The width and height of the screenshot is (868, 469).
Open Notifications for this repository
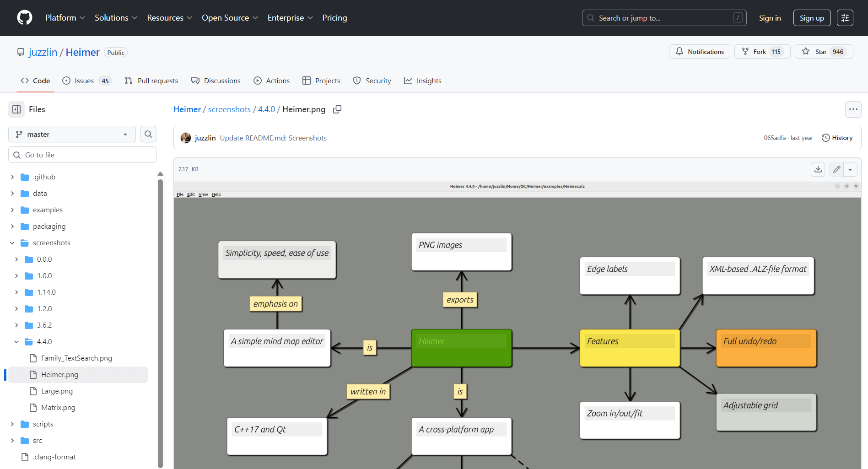699,52
